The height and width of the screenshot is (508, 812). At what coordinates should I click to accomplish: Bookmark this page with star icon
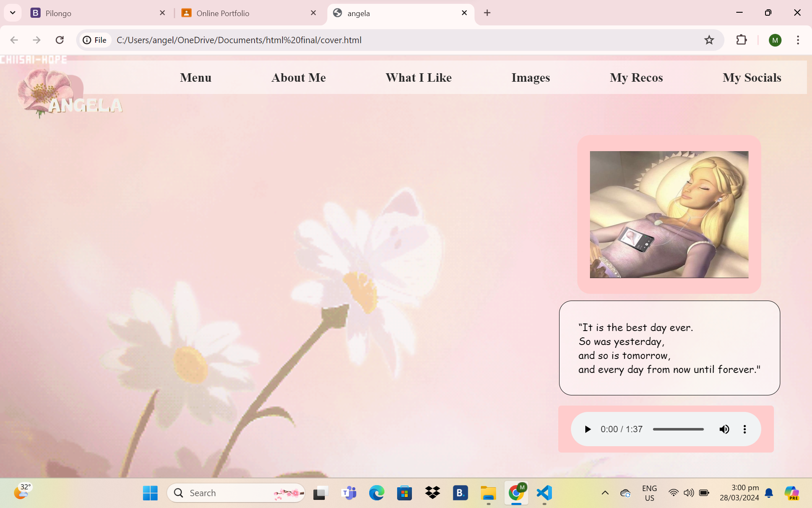709,40
